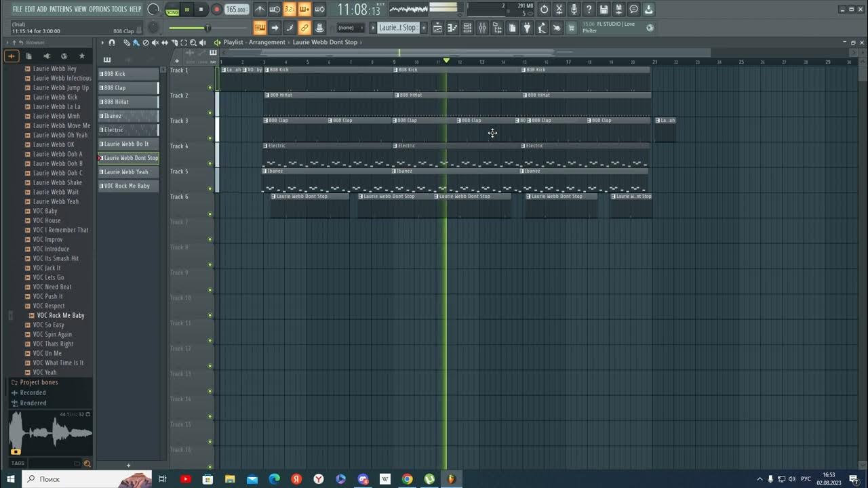Screen dimensions: 868x488
Task: Open the Plugin picker plug icon
Action: coord(527,28)
